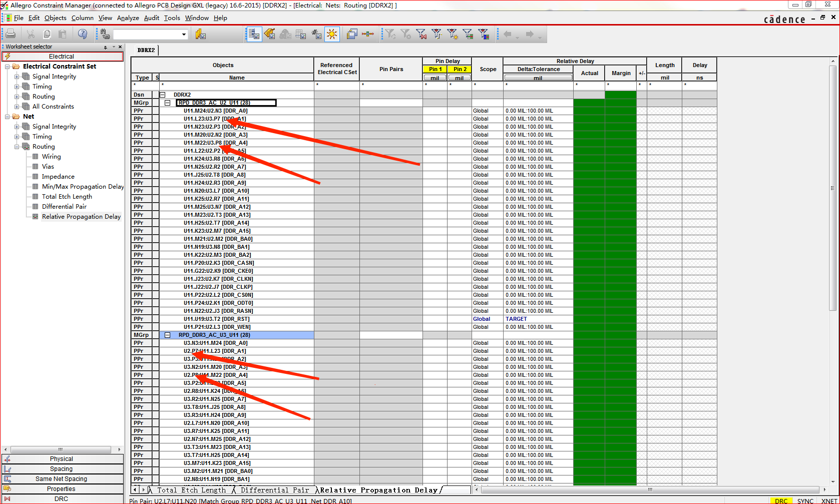Click the Print toolbar icon
This screenshot has width=840, height=504.
[x=11, y=34]
